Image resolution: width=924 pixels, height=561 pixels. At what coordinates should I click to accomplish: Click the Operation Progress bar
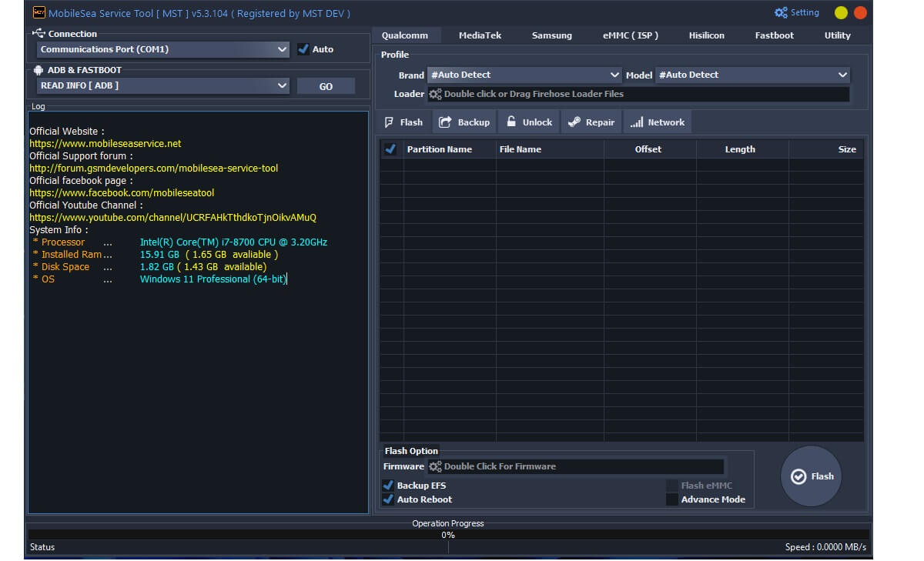click(448, 535)
